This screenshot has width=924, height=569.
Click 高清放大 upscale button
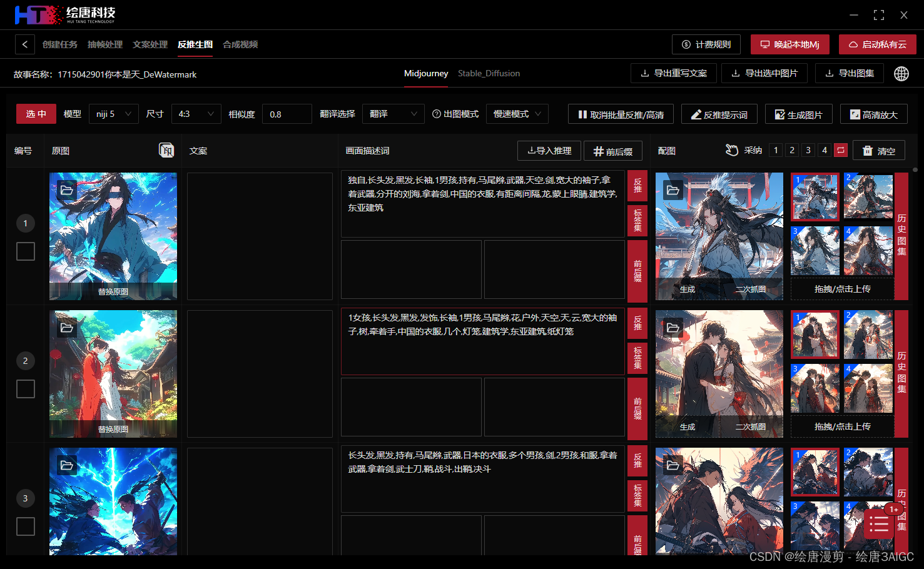pos(874,114)
